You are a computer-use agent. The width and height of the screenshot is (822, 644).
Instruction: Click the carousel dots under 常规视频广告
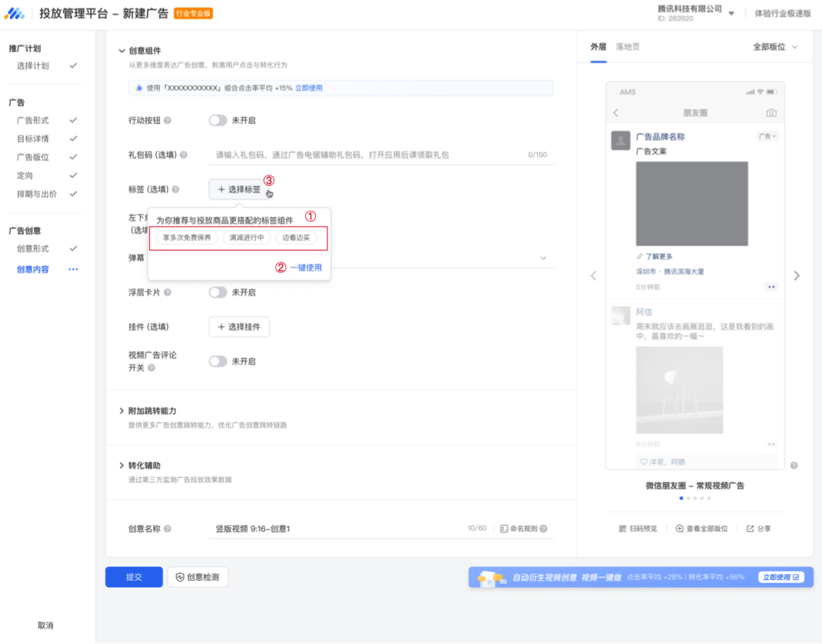pyautogui.click(x=695, y=498)
